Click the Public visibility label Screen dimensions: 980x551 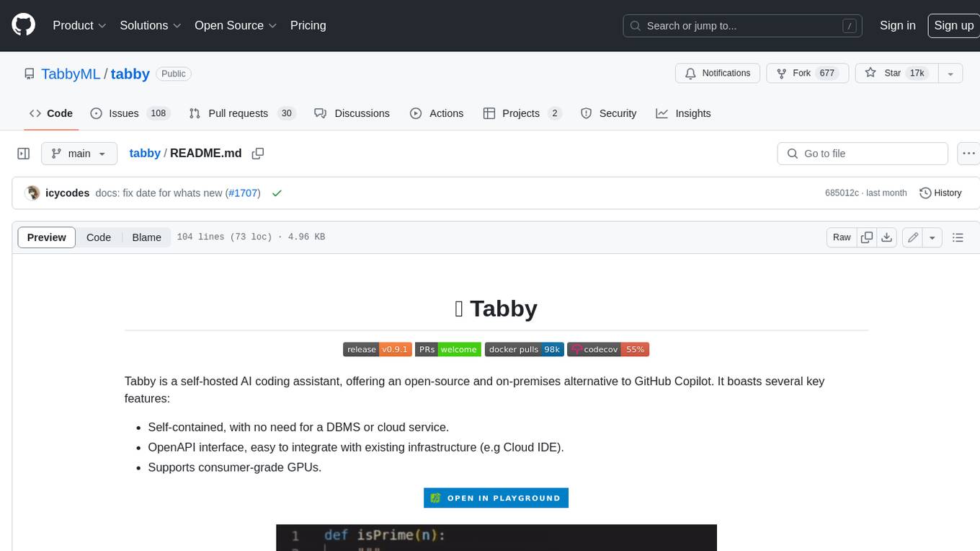pyautogui.click(x=174, y=74)
